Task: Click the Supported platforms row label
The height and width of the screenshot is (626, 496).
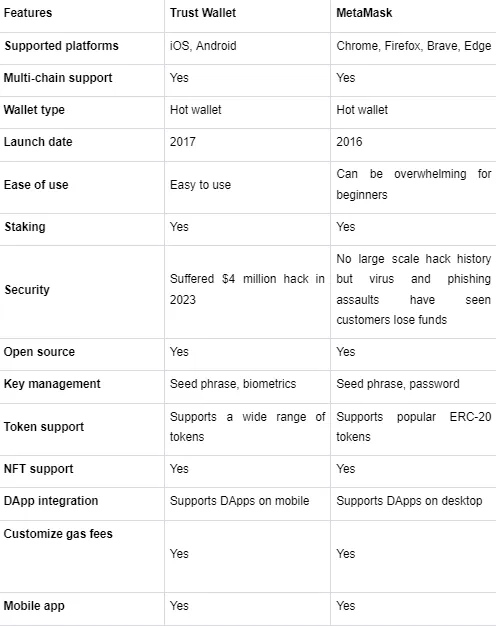Action: 61,46
